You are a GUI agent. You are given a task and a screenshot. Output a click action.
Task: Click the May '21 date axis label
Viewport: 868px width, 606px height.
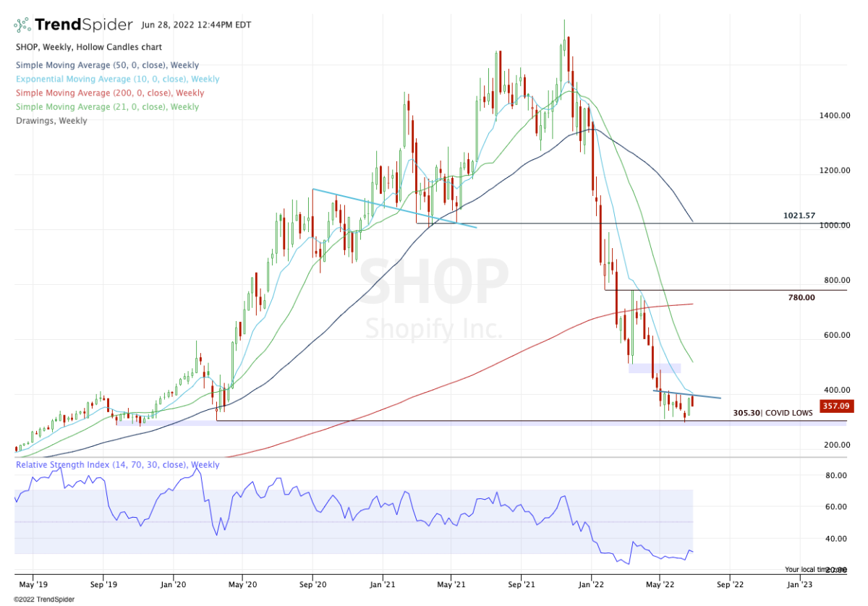click(450, 583)
